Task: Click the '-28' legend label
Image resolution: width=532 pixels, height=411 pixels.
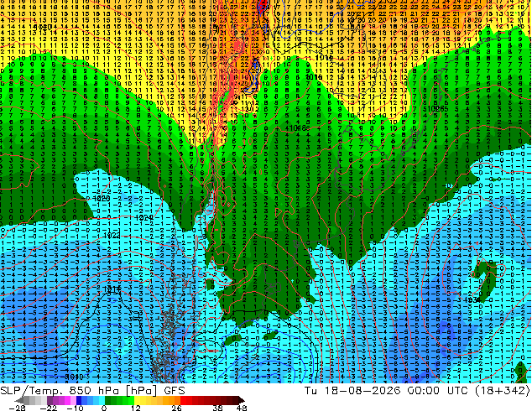Action: (17, 408)
